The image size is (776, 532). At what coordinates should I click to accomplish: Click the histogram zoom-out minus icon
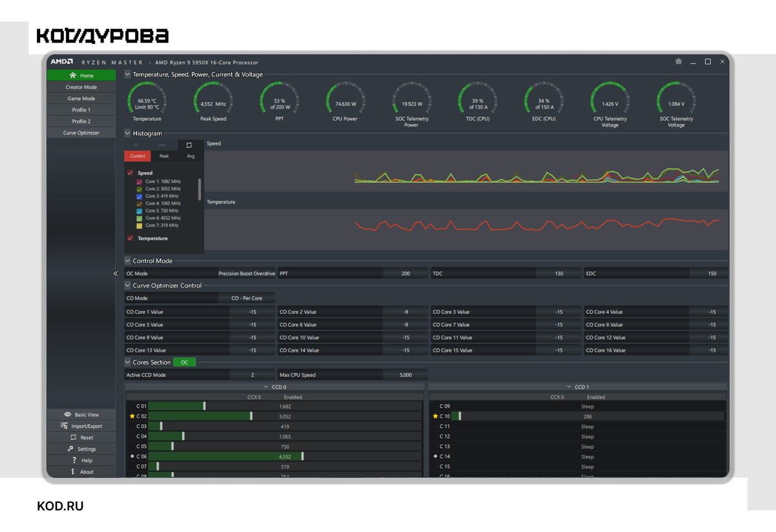click(x=162, y=145)
